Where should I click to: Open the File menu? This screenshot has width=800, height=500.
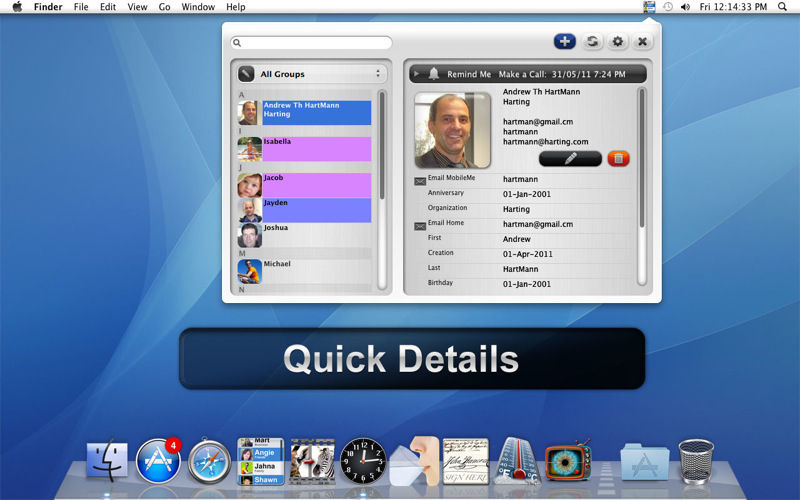click(x=81, y=7)
